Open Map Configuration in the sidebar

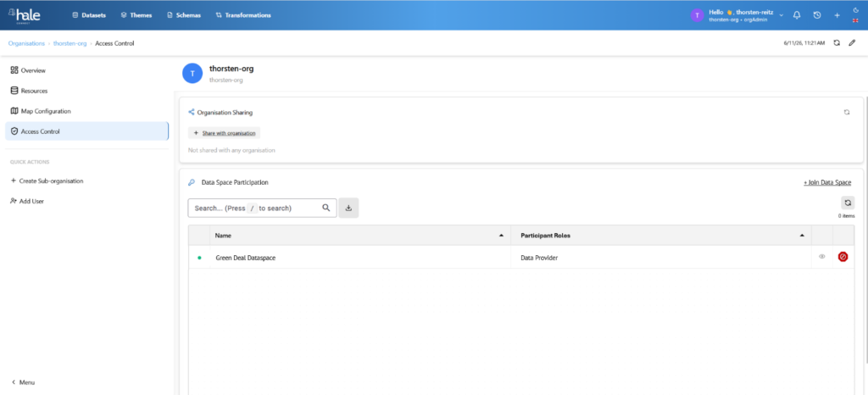[87, 111]
